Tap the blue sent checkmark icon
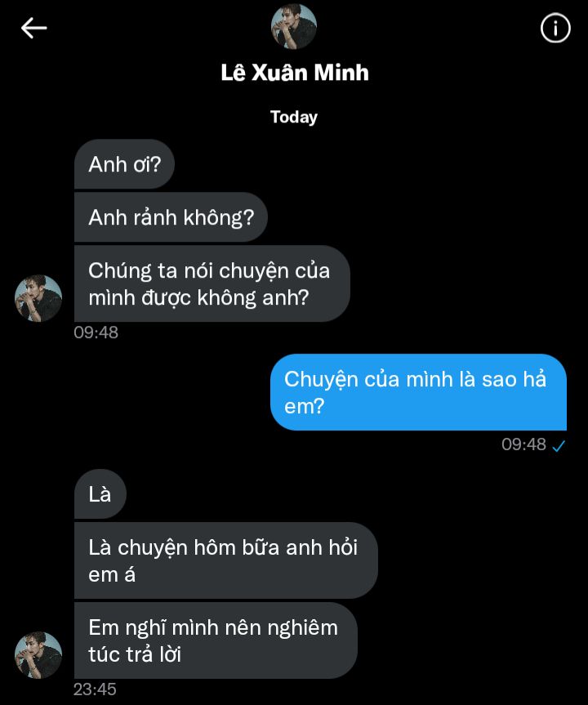Image resolution: width=588 pixels, height=705 pixels. [x=559, y=445]
